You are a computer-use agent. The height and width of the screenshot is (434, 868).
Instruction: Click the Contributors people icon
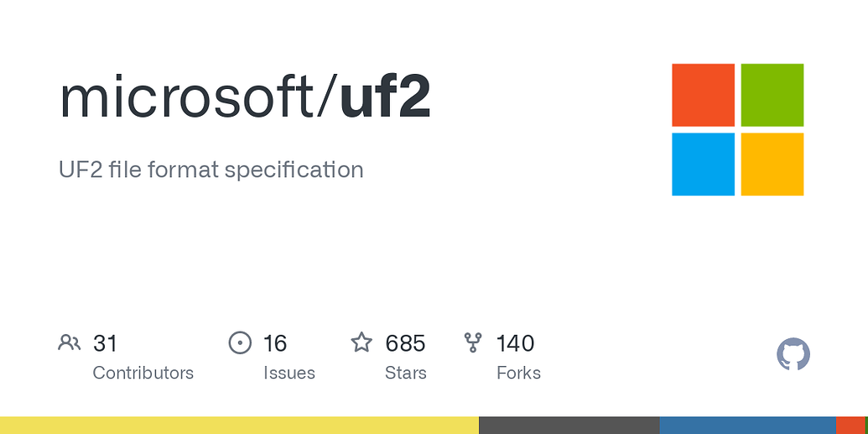pos(69,342)
